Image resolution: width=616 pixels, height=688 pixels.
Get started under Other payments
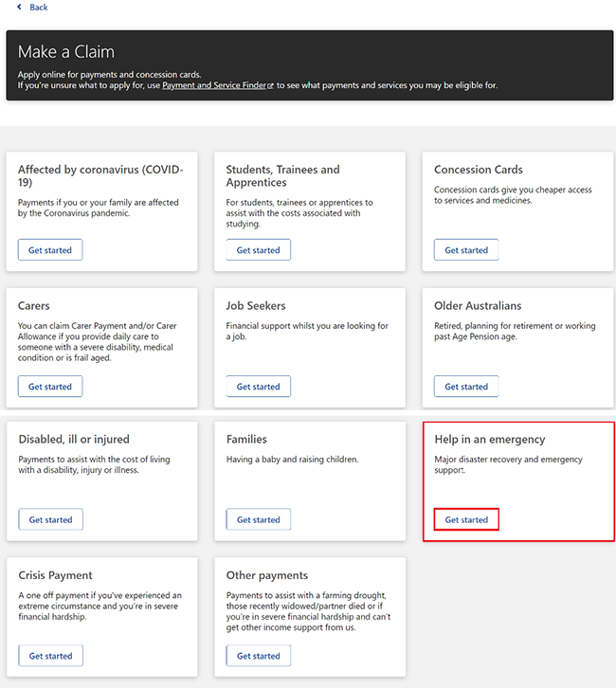pos(259,656)
